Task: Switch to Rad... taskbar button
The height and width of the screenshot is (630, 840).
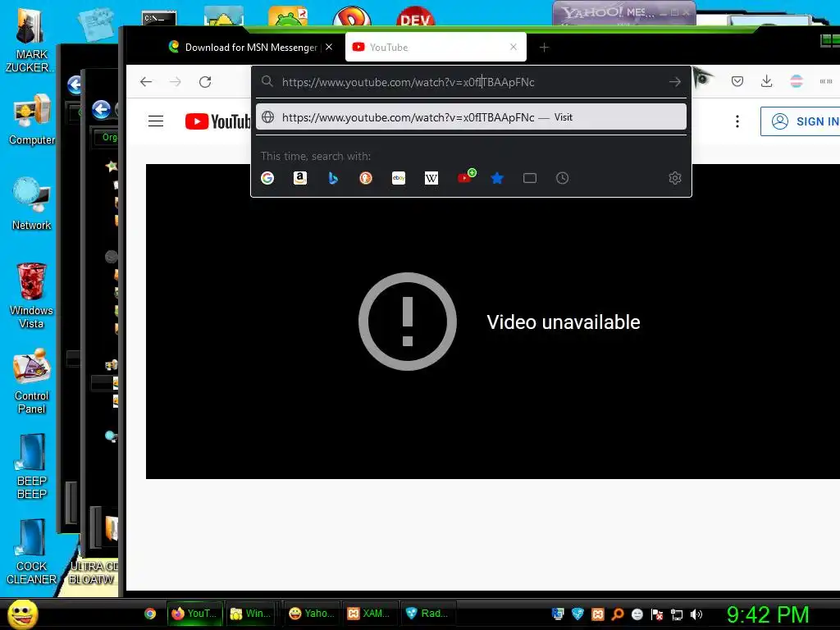Action: [427, 614]
